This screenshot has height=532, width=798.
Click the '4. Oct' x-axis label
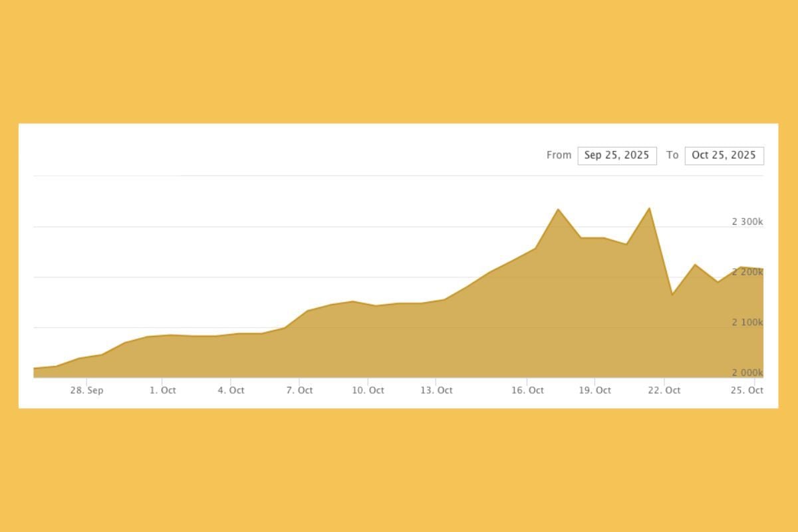[231, 390]
